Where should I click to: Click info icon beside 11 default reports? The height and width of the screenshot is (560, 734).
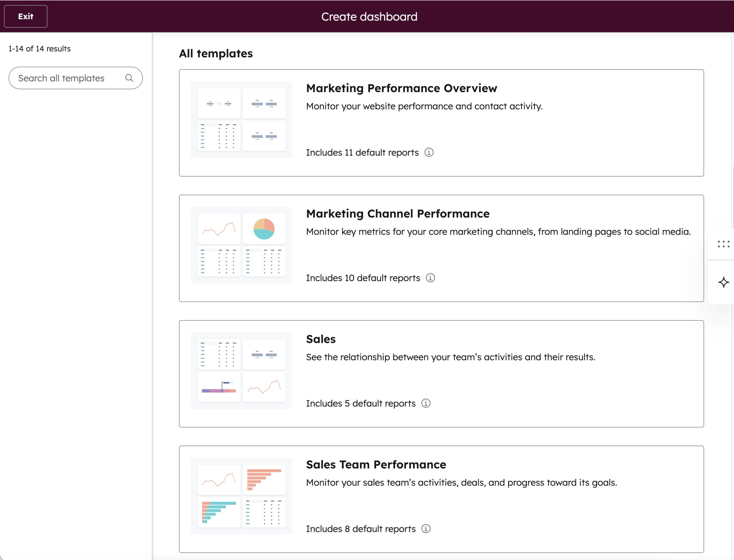pyautogui.click(x=429, y=152)
